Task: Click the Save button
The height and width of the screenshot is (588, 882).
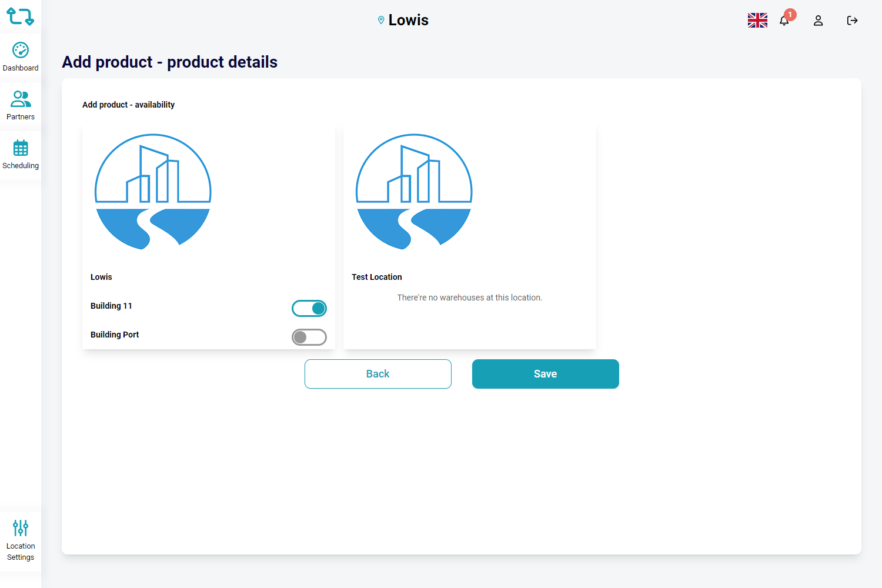Action: point(546,374)
